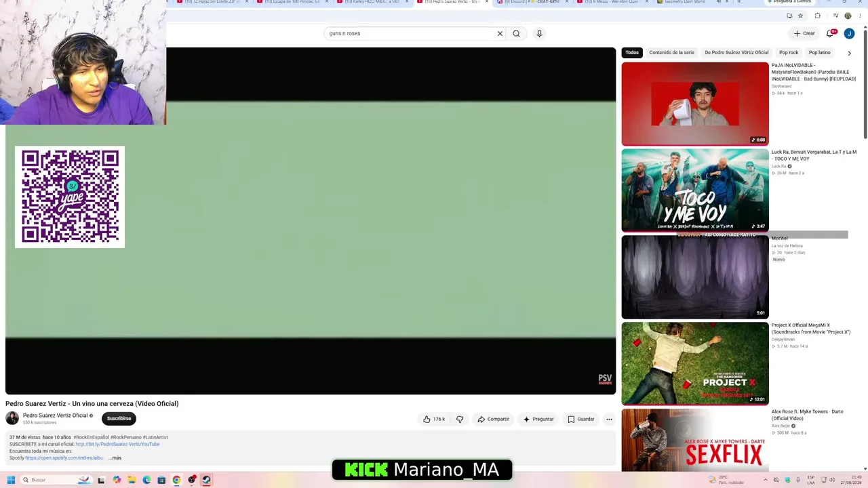Subscribe with the Suscribirse button

point(119,419)
